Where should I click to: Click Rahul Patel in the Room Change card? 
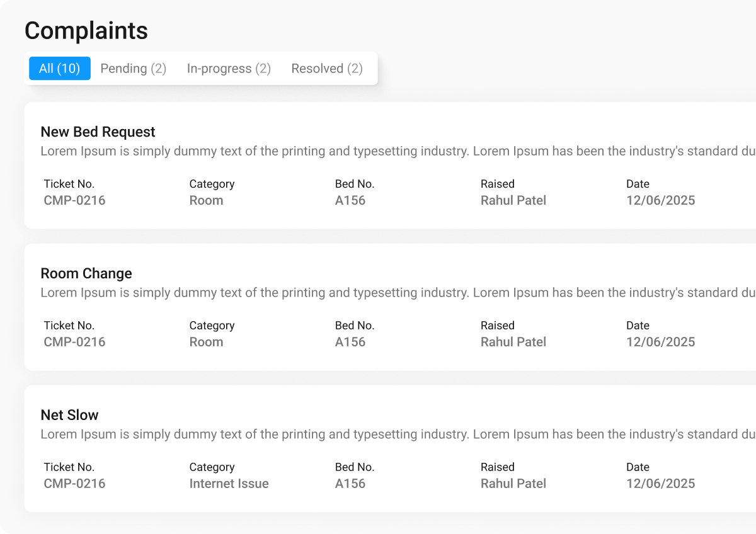click(513, 342)
